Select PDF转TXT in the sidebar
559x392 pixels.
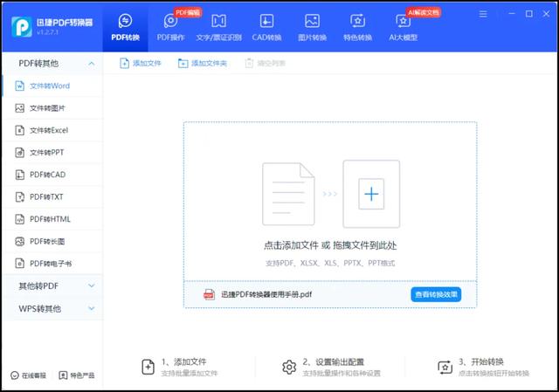point(52,196)
